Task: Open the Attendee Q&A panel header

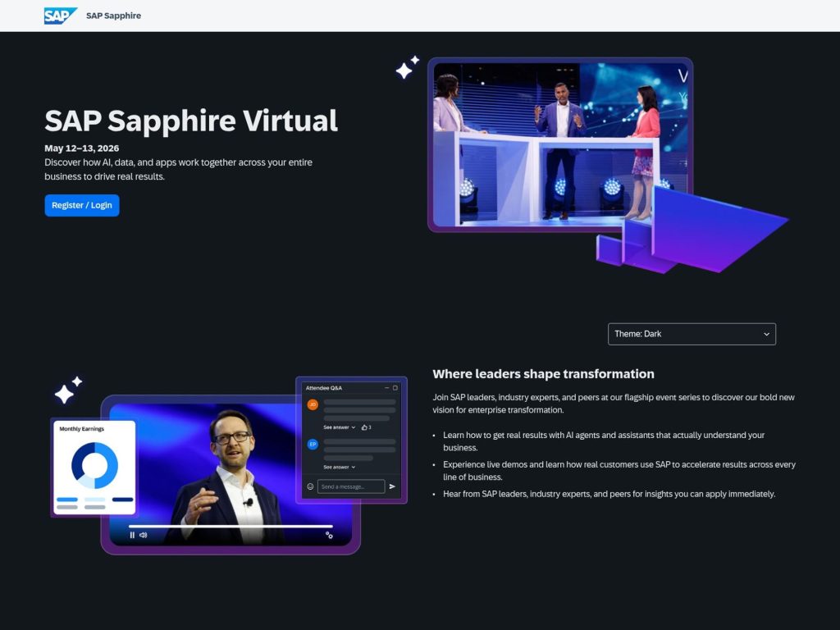Action: pyautogui.click(x=324, y=388)
